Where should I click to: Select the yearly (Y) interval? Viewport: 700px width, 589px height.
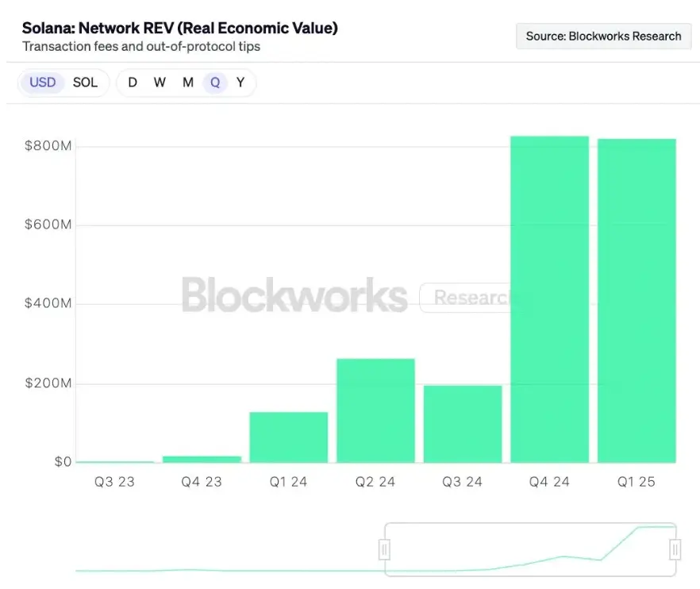click(x=240, y=83)
